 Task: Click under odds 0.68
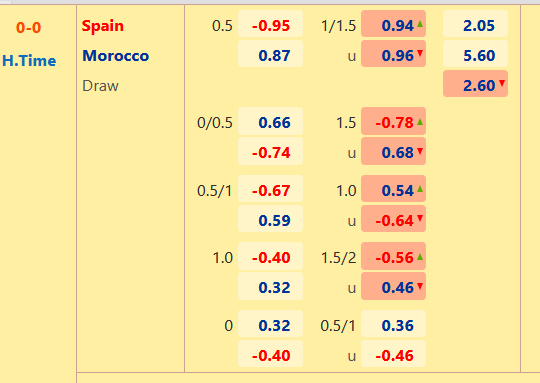393,151
